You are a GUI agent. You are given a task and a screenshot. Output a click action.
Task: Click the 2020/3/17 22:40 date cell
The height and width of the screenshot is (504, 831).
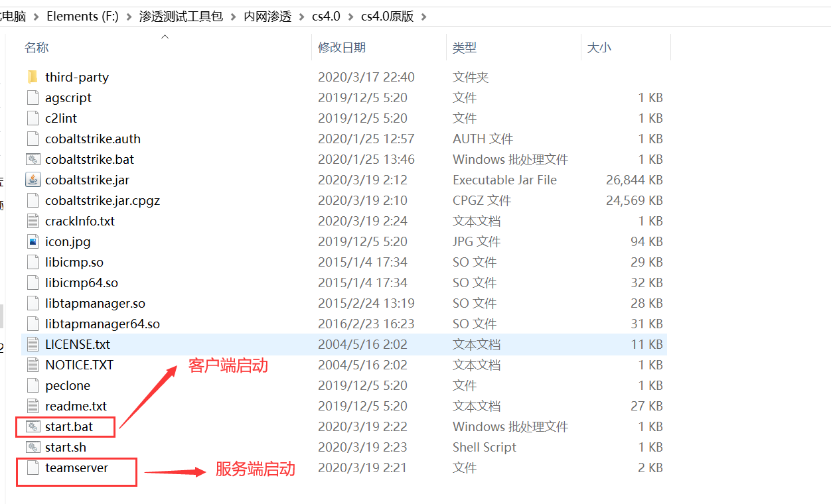click(366, 77)
